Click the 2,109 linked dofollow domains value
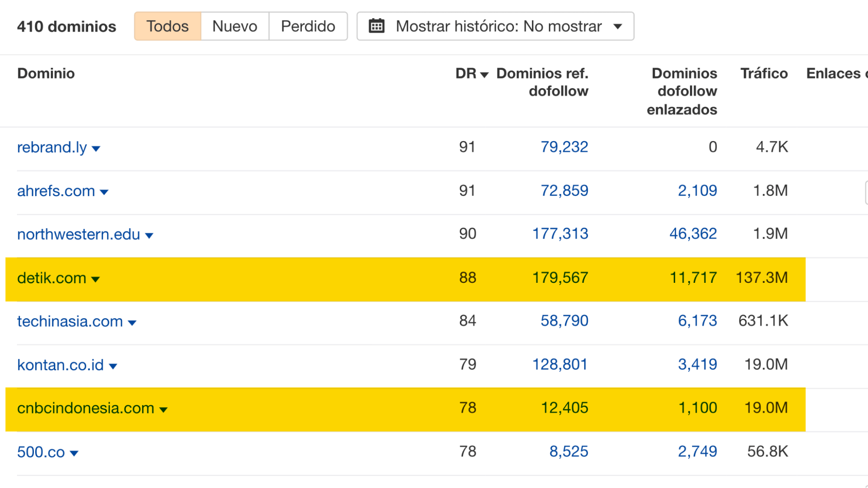Image resolution: width=868 pixels, height=488 pixels. coord(698,191)
